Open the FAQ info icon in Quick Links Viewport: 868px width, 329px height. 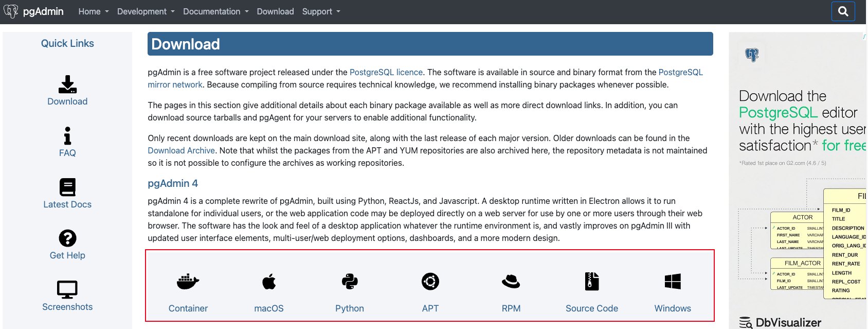coord(67,136)
